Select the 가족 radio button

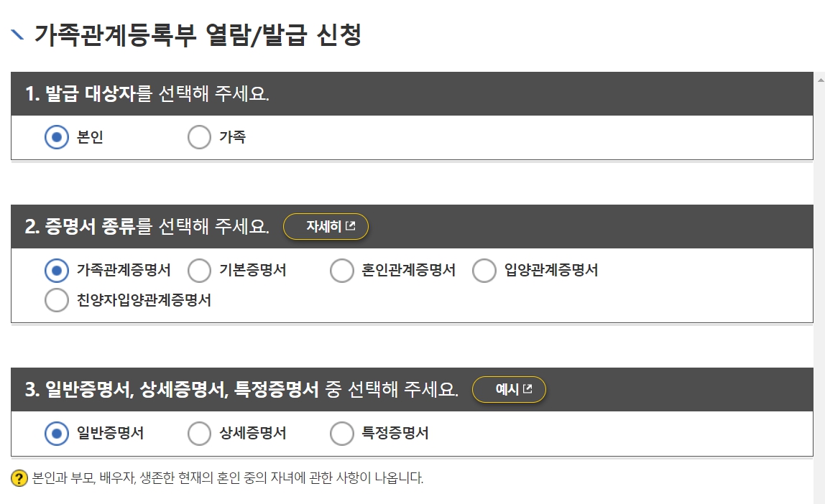198,136
